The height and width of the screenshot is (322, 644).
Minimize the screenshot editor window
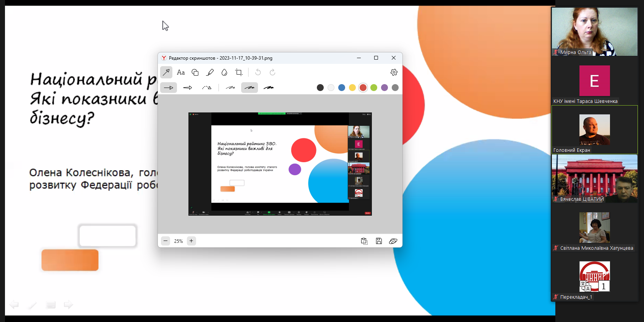[x=359, y=58]
